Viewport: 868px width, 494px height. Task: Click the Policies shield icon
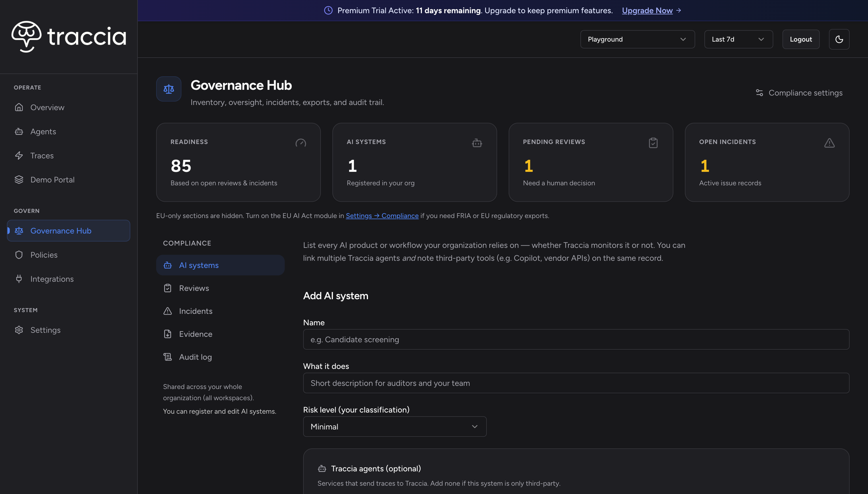(19, 255)
